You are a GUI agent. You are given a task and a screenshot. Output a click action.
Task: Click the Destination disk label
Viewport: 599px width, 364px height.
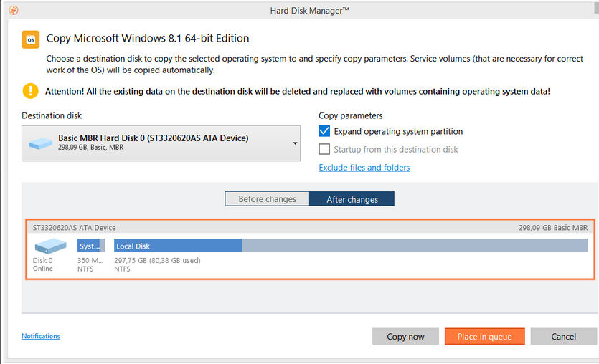click(x=52, y=115)
